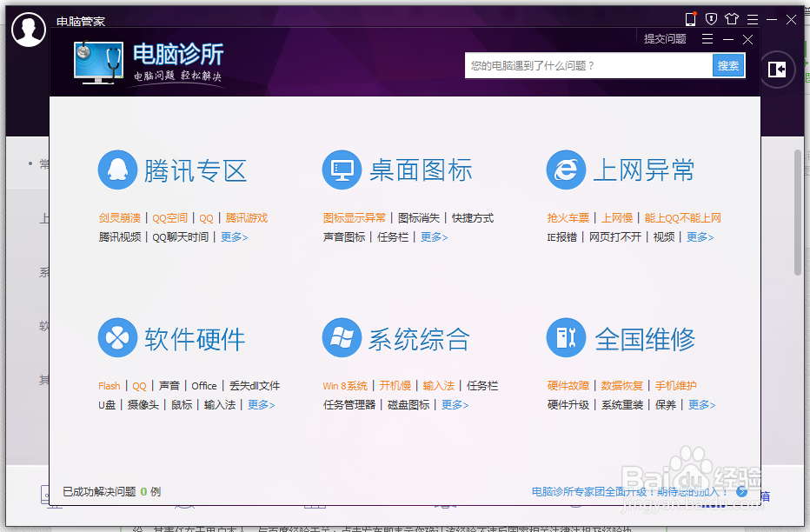Screen dimensions: 810x532
Task: Click the user avatar in 电脑管家 window
Action: click(29, 30)
